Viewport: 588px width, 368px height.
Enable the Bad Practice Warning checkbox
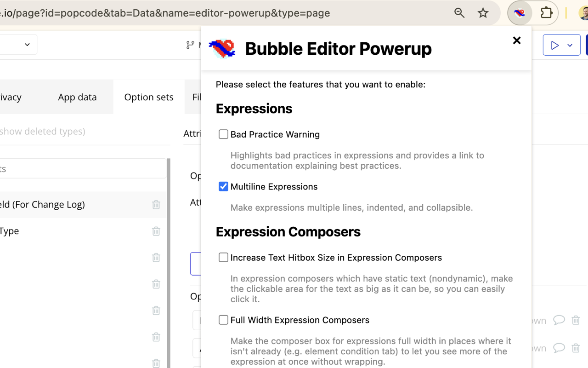(223, 134)
